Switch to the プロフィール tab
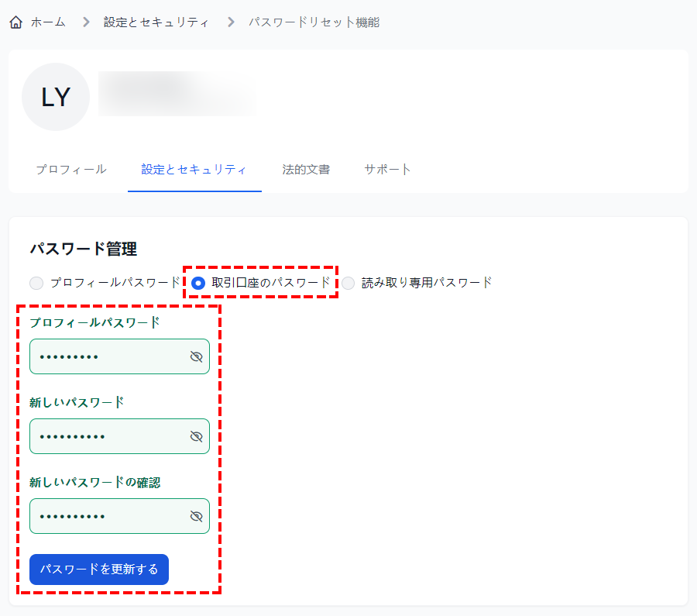697x616 pixels. pos(71,170)
